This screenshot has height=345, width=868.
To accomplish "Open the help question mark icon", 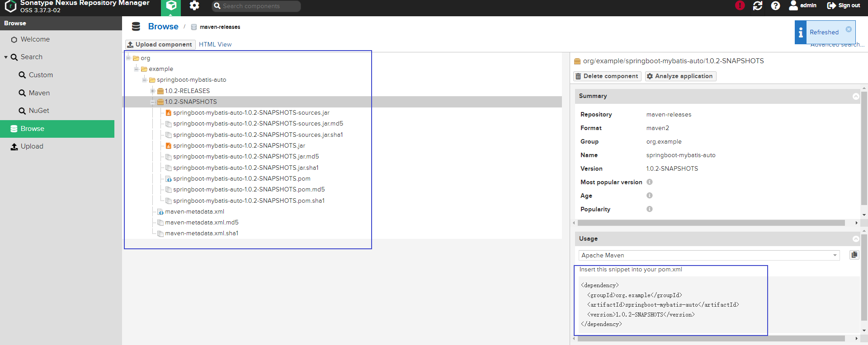I will (775, 5).
